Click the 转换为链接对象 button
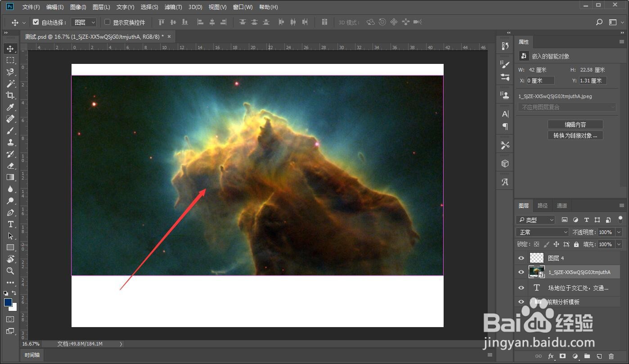The image size is (629, 364). coord(575,135)
